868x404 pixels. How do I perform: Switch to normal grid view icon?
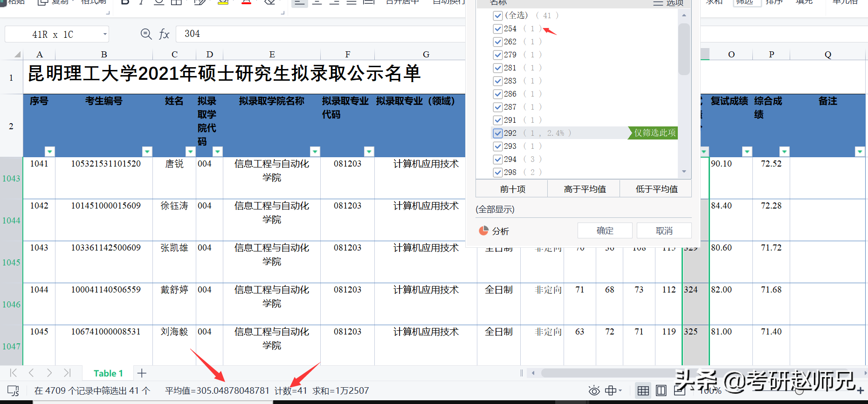click(x=643, y=390)
